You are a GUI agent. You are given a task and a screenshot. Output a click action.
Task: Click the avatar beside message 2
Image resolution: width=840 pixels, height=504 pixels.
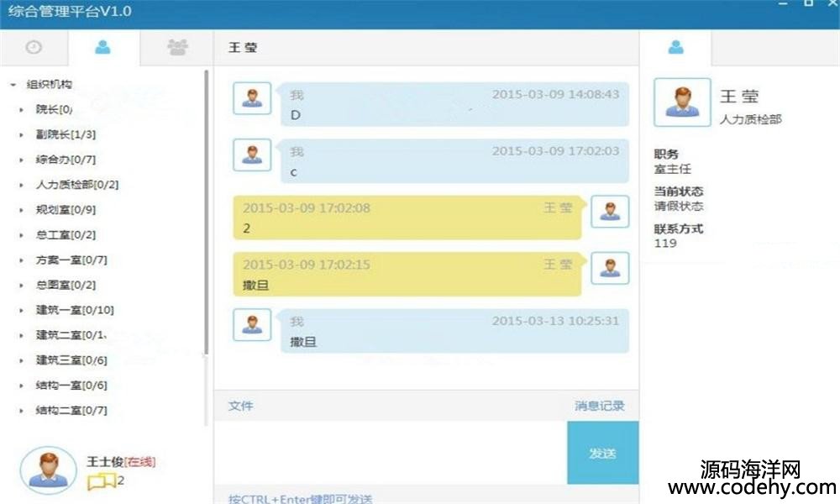click(x=610, y=212)
